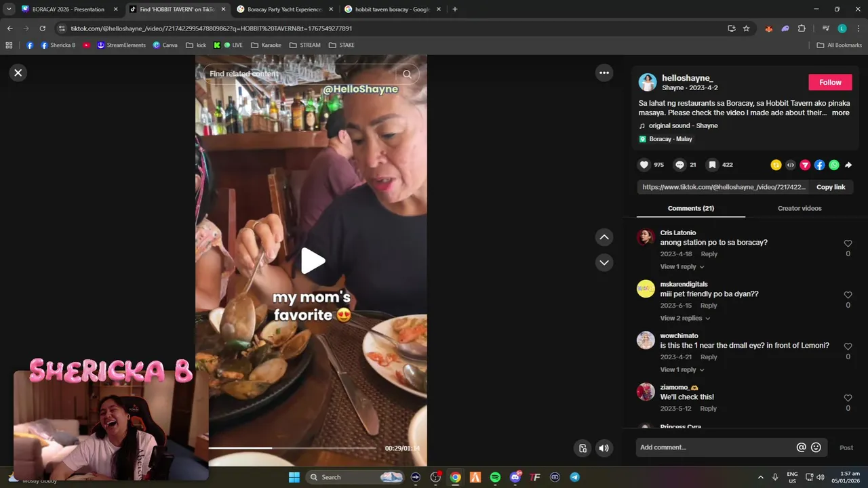Switch to hobbit tavern boracay Google tab
Image resolution: width=868 pixels, height=488 pixels.
[x=393, y=9]
